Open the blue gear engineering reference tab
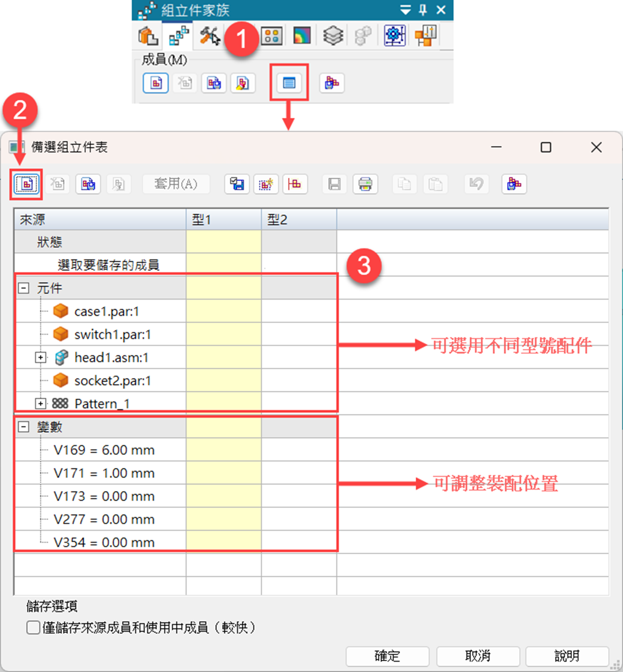The height and width of the screenshot is (672, 623). coord(395,36)
